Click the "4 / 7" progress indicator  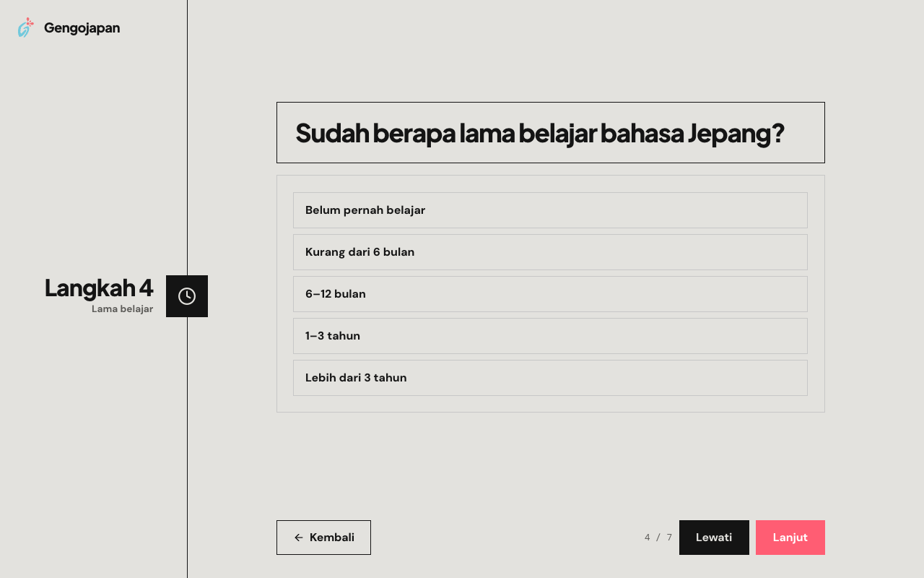tap(658, 538)
